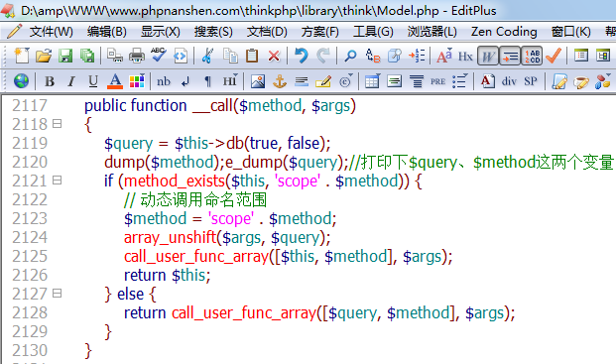Open the Zen Coding menu

coord(504,32)
